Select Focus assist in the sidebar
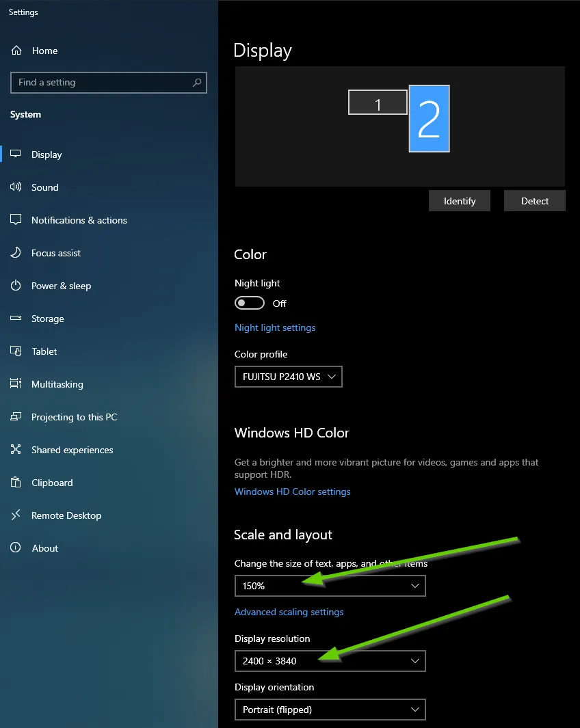The width and height of the screenshot is (580, 728). tap(55, 253)
